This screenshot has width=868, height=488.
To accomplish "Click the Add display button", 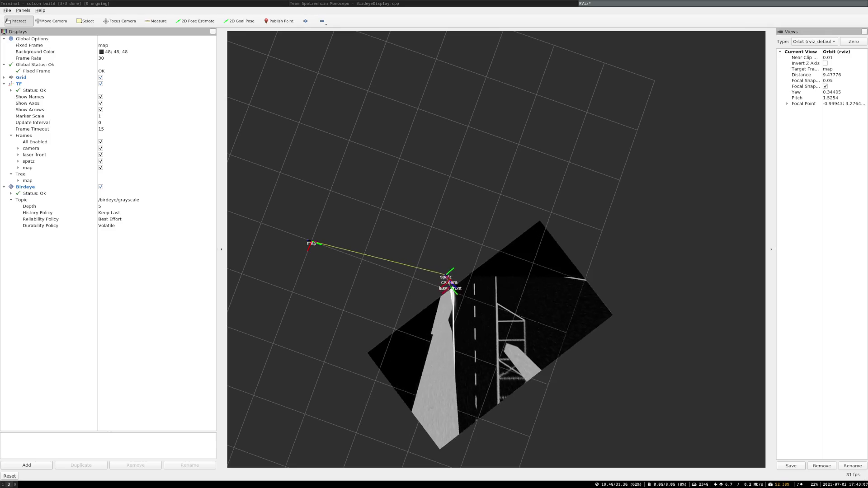I will point(27,465).
